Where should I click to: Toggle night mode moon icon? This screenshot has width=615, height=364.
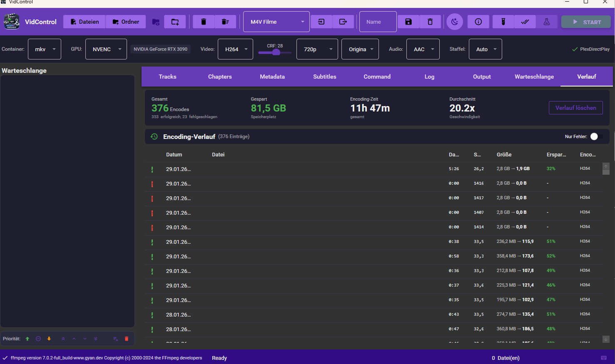(455, 22)
